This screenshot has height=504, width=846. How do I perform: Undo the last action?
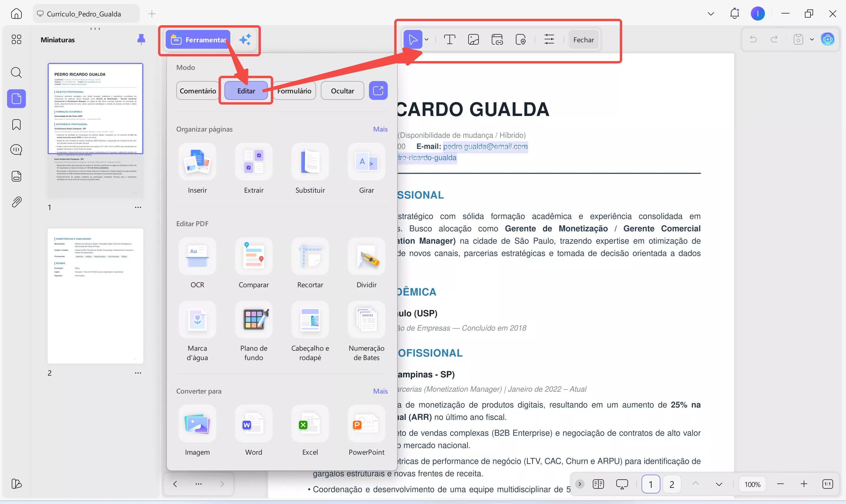pos(753,39)
